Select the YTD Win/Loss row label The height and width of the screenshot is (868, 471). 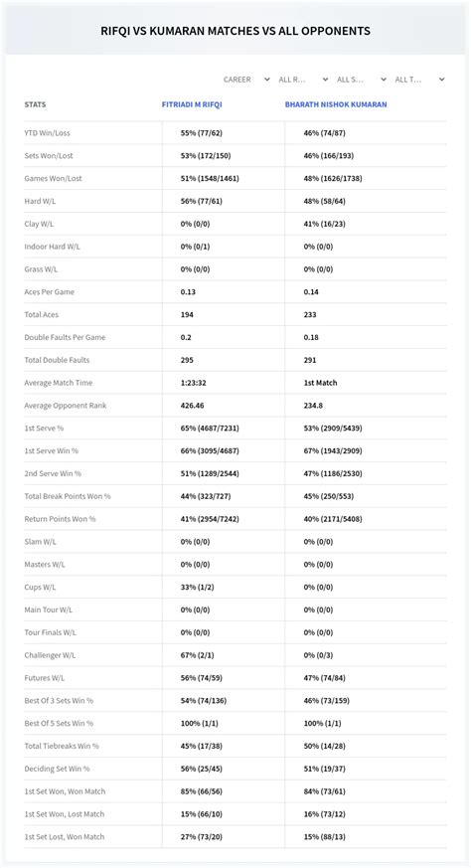[x=47, y=133]
